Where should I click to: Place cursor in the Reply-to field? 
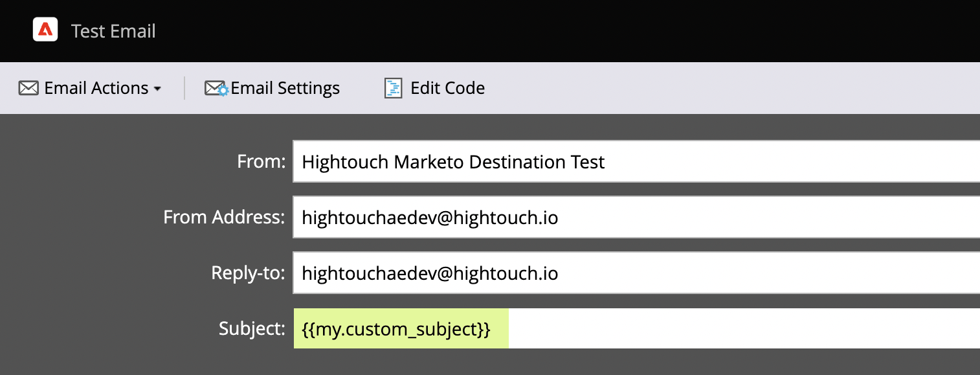634,273
